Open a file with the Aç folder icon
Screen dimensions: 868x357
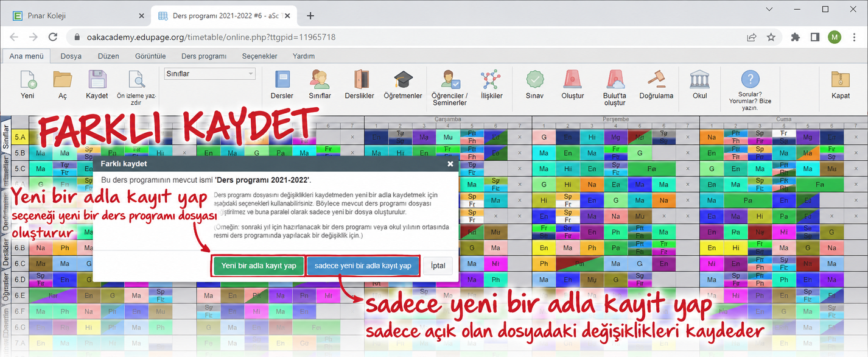pyautogui.click(x=62, y=80)
